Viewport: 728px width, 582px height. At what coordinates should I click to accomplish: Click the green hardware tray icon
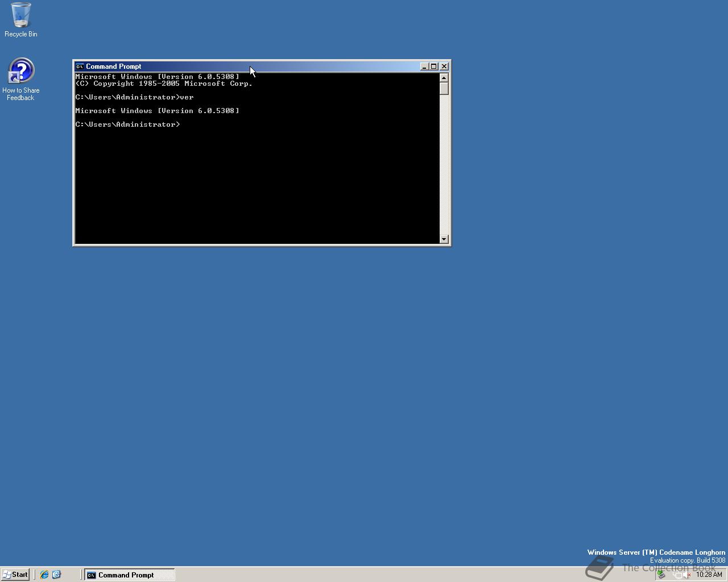click(661, 574)
